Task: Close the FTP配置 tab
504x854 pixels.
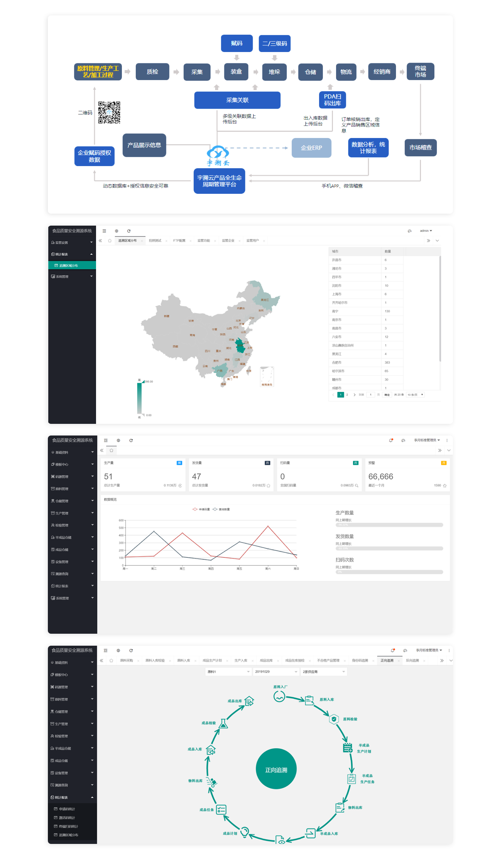Action: 191,241
